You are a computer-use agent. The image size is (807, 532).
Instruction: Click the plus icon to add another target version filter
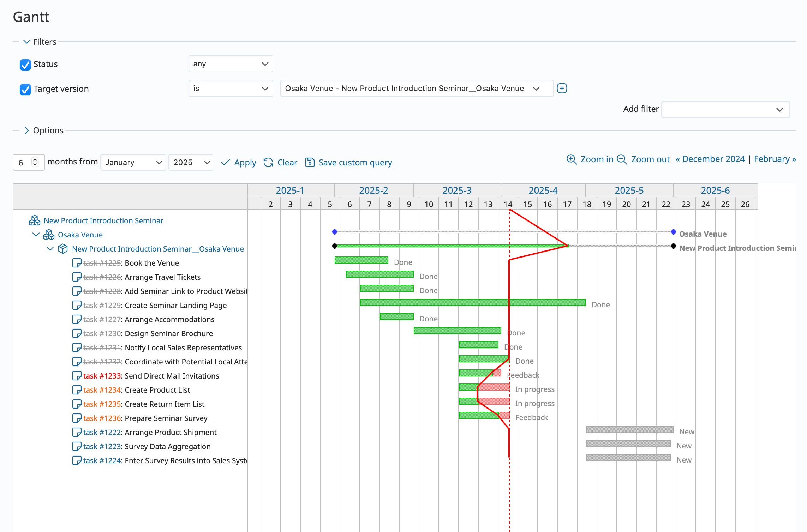(562, 88)
